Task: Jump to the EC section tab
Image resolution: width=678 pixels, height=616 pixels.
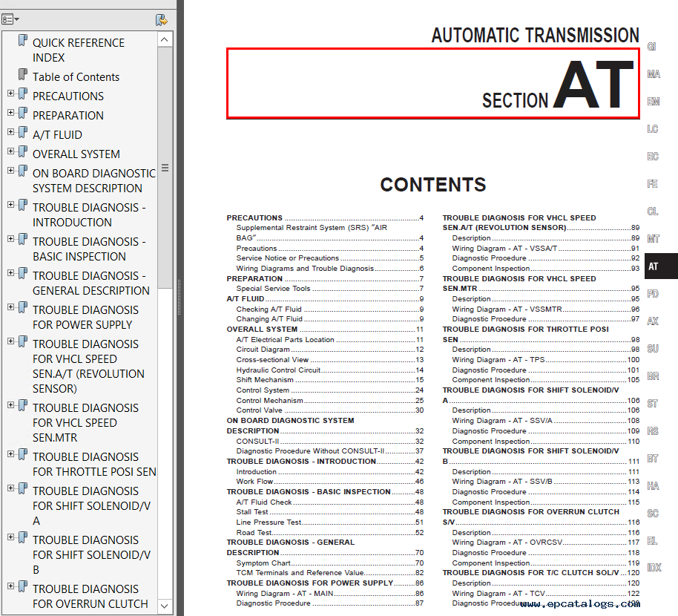Action: 653,156
